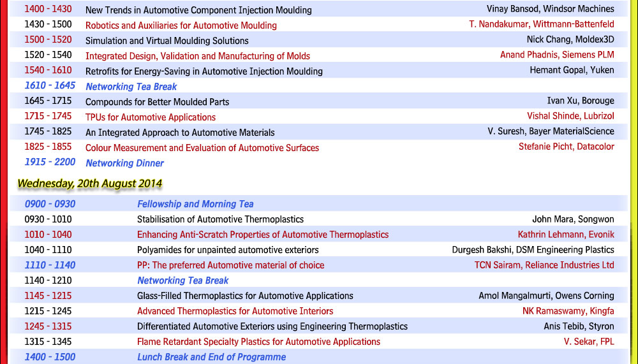The width and height of the screenshot is (638, 364).
Task: Select speaker 'Vinay Bansod, Windsor Machines'
Action: click(x=550, y=9)
